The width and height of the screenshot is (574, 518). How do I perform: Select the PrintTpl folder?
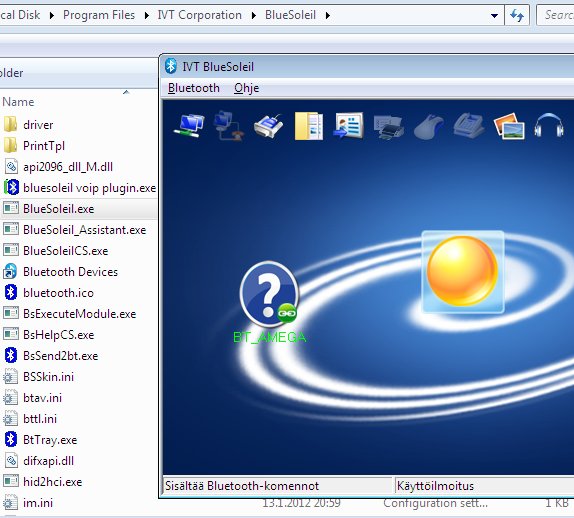44,146
